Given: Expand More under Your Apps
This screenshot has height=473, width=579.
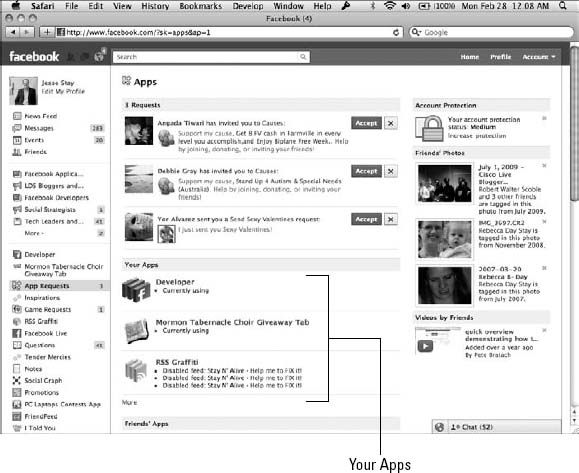Looking at the screenshot, I should [x=129, y=402].
